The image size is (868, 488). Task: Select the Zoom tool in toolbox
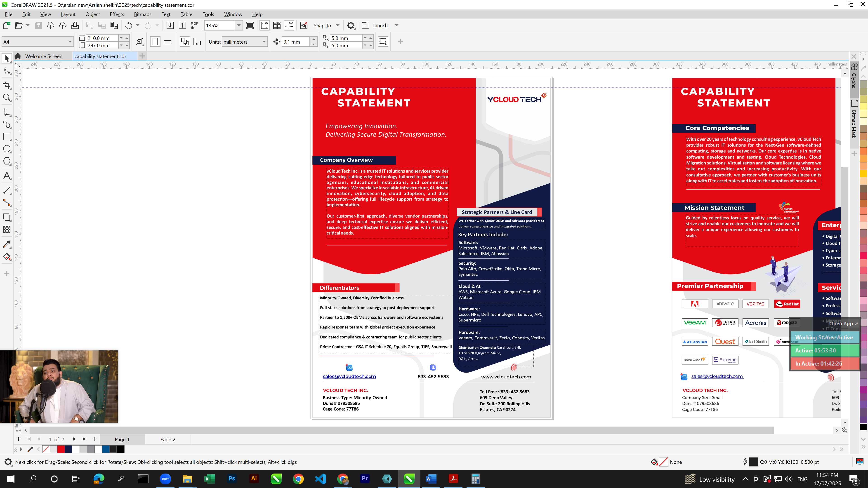tap(7, 98)
